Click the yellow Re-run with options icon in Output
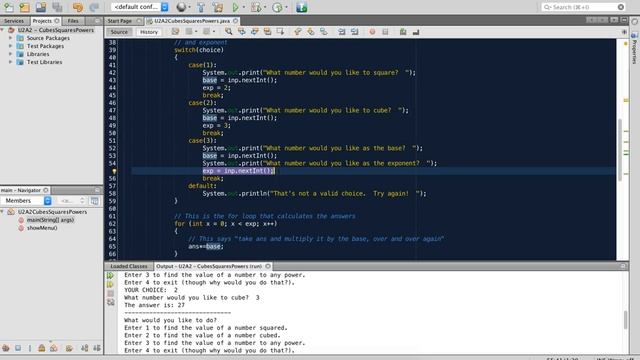This screenshot has width=640, height=360. point(110,284)
